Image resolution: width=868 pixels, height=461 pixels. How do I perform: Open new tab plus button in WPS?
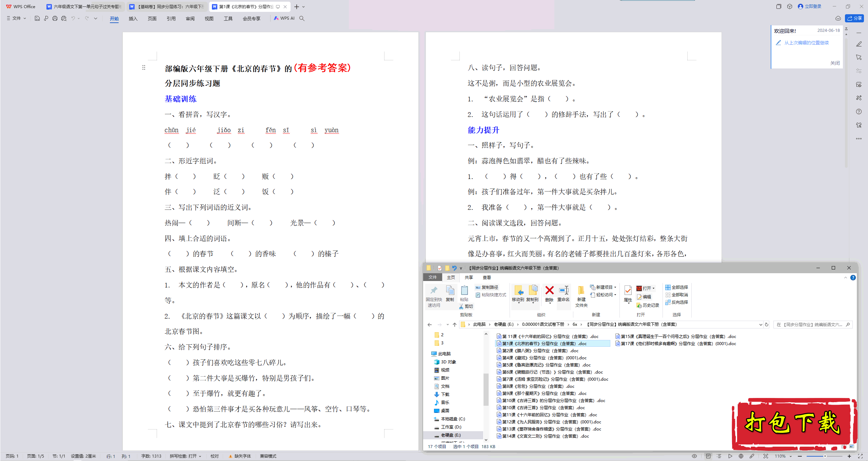tap(297, 7)
